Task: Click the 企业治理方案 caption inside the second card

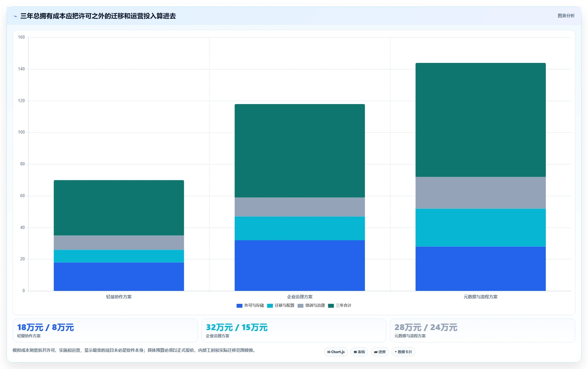Action: point(218,336)
